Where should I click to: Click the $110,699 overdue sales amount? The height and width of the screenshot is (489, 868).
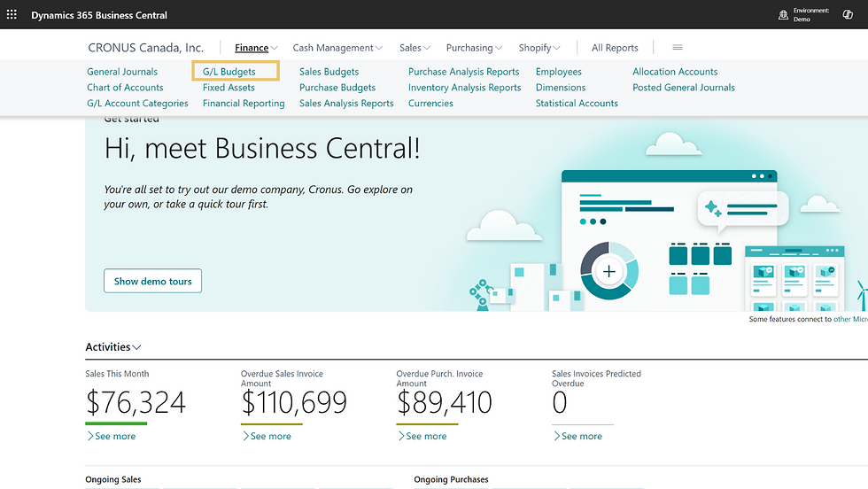coord(294,402)
